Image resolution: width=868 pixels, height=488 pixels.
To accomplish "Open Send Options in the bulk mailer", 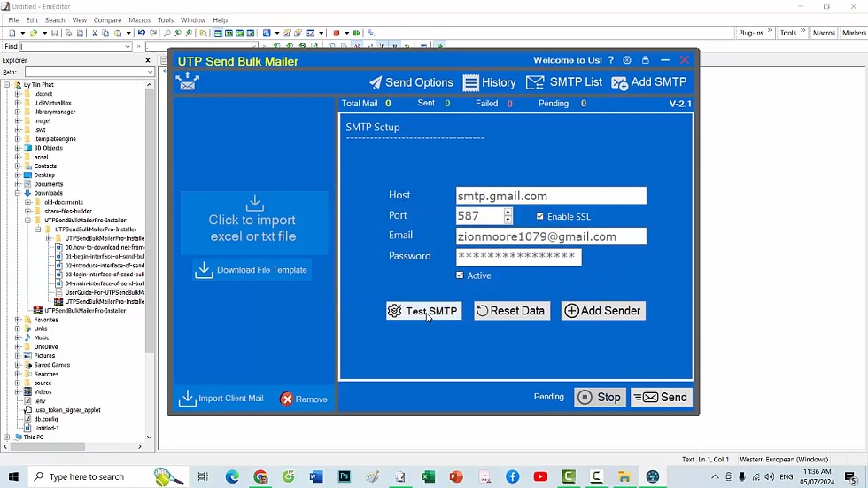I will [411, 82].
